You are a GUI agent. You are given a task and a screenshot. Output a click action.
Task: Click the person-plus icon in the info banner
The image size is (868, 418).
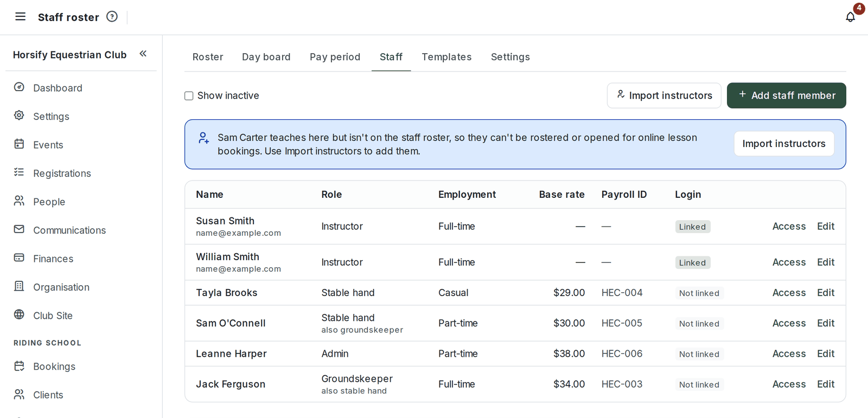[x=203, y=138]
